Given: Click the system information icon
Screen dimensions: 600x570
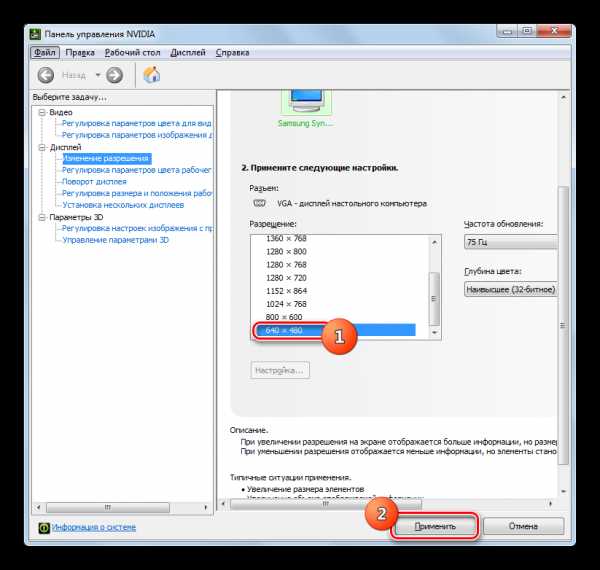Looking at the screenshot, I should tap(44, 528).
